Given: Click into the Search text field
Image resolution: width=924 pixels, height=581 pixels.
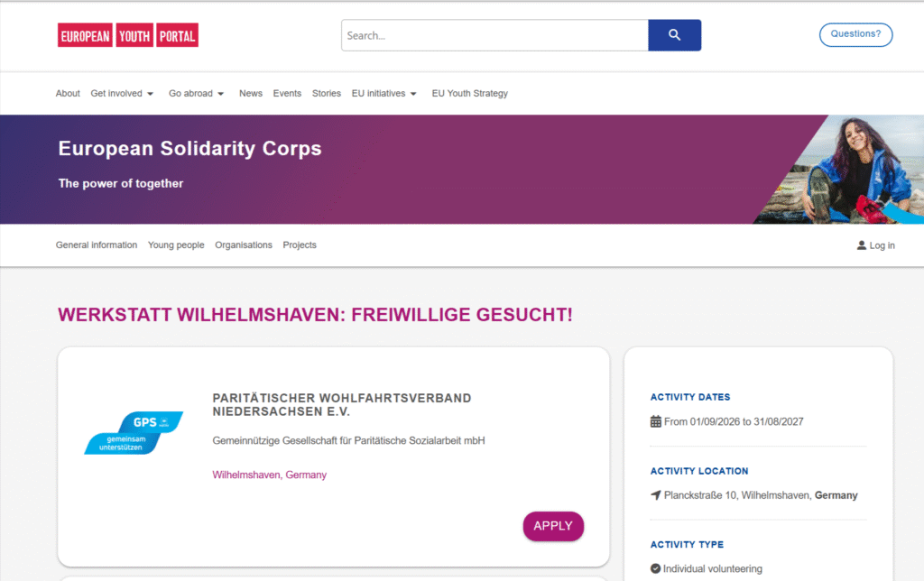Looking at the screenshot, I should (x=494, y=35).
